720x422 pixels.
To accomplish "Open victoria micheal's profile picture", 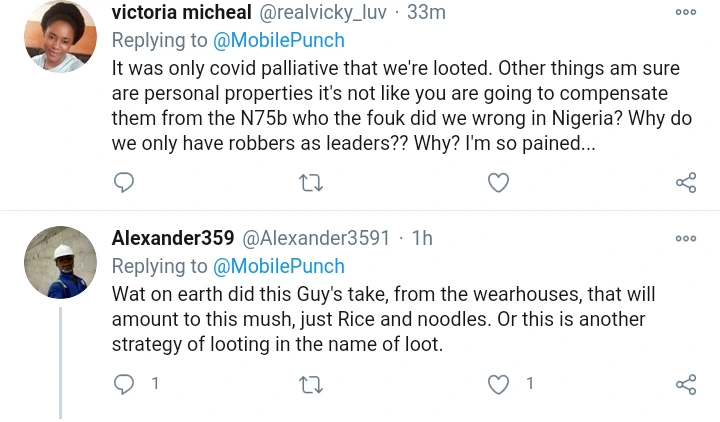I will (x=60, y=36).
